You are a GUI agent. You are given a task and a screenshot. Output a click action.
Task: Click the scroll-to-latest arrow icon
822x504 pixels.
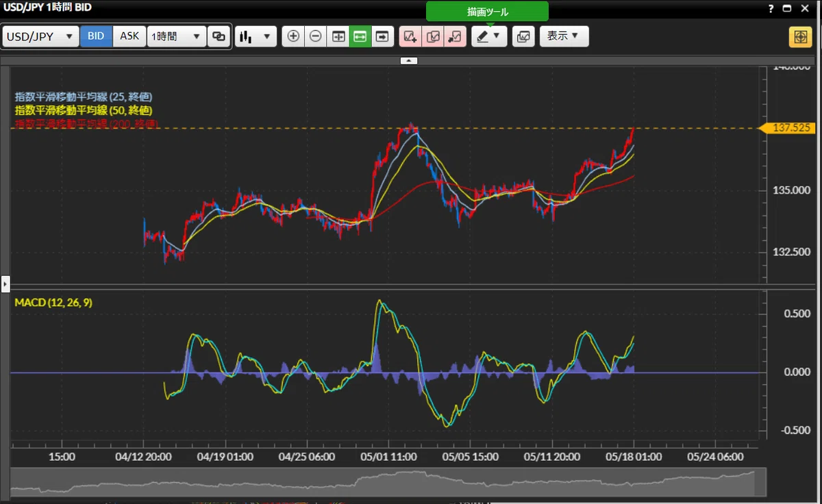click(382, 36)
